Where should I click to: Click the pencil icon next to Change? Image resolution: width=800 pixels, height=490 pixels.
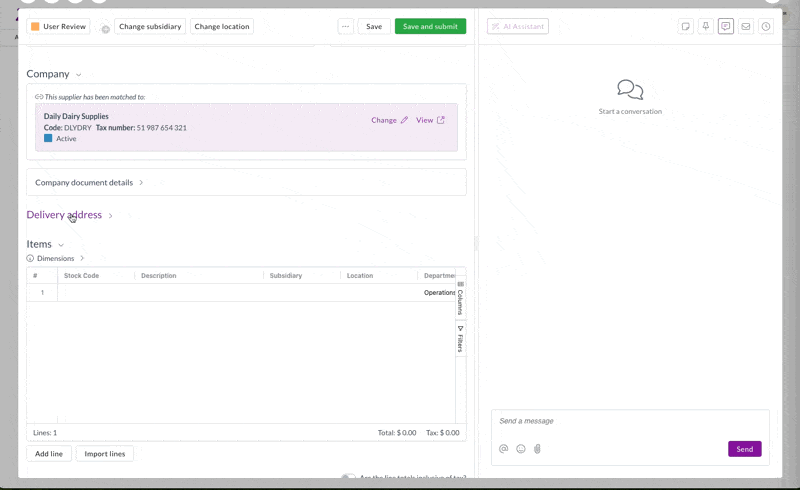(404, 120)
